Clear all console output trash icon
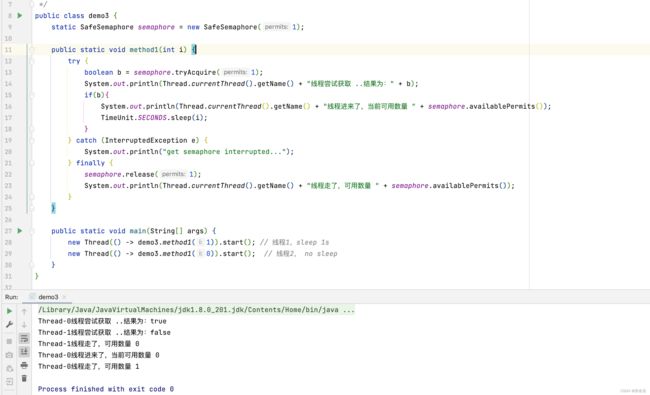Viewport: 650px width, 395px height. pyautogui.click(x=24, y=378)
